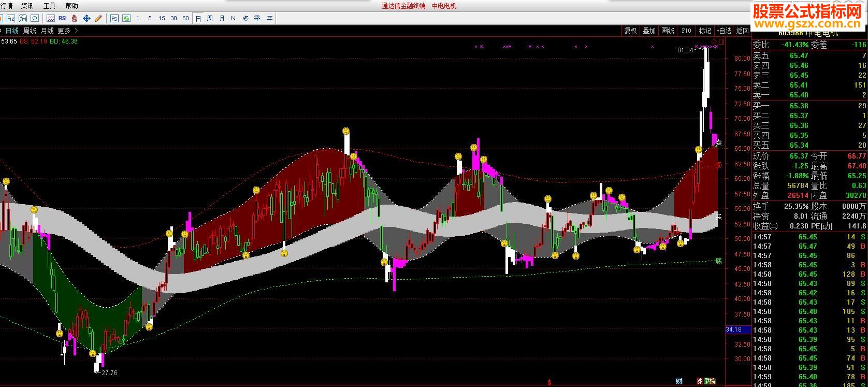This screenshot has height=387, width=868.
Task: Click the 标记 mark button
Action: click(705, 31)
